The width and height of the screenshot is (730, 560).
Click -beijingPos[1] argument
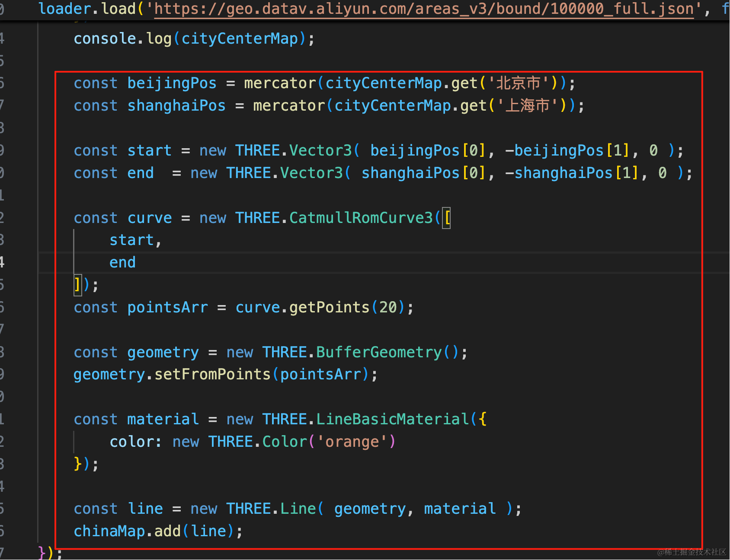click(567, 150)
